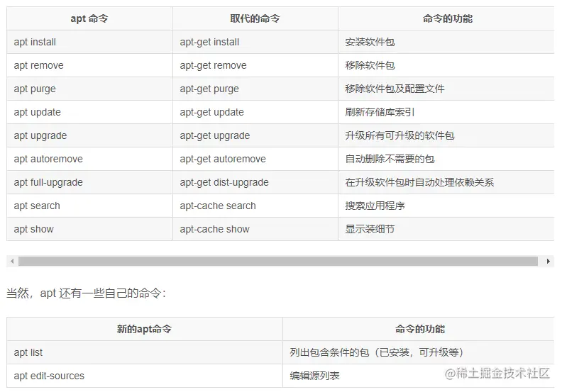Select the '取代的命令' column header

(255, 18)
